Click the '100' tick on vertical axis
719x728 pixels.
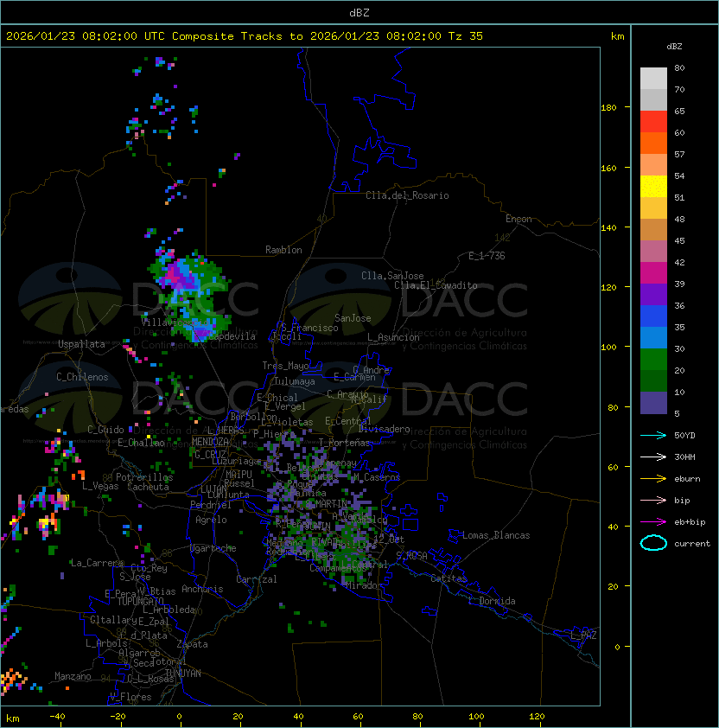(608, 348)
